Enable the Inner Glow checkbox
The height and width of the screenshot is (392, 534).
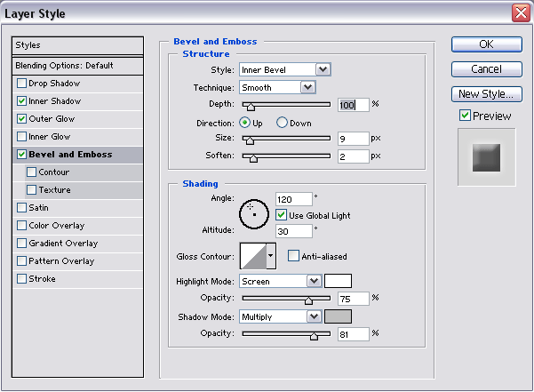point(21,137)
